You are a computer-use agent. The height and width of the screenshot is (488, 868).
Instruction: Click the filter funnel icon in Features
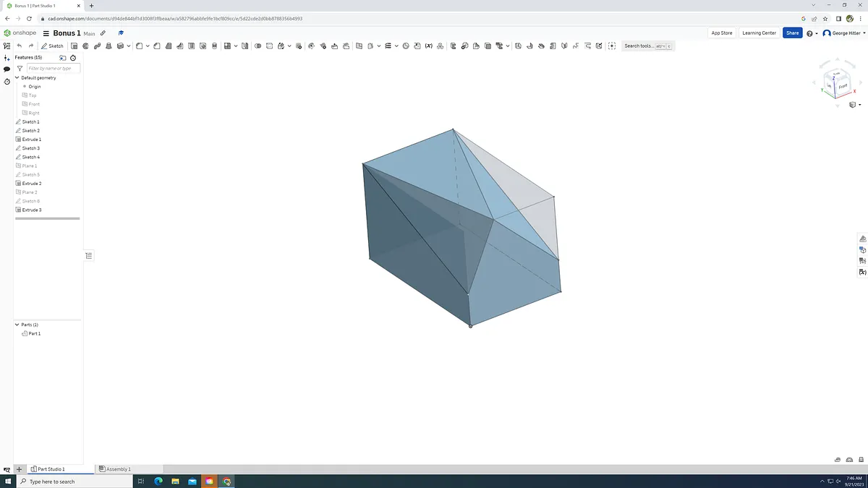(20, 69)
